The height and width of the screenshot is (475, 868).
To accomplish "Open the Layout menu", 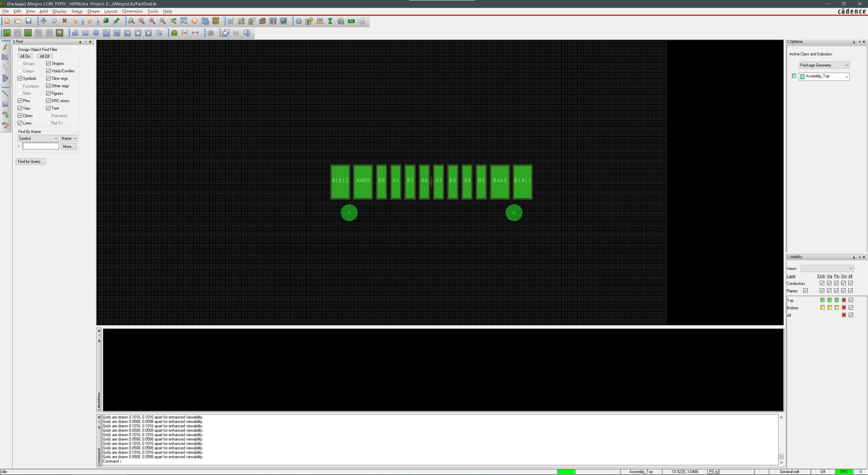I will point(111,11).
